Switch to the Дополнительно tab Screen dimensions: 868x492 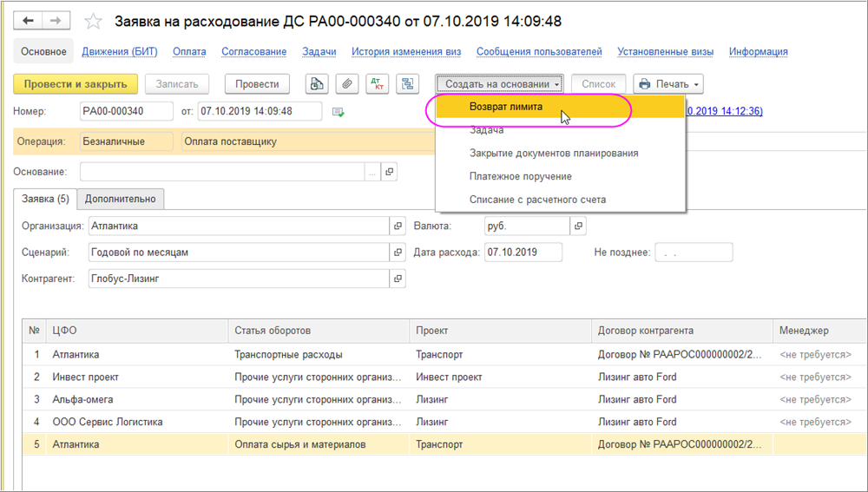(x=120, y=199)
